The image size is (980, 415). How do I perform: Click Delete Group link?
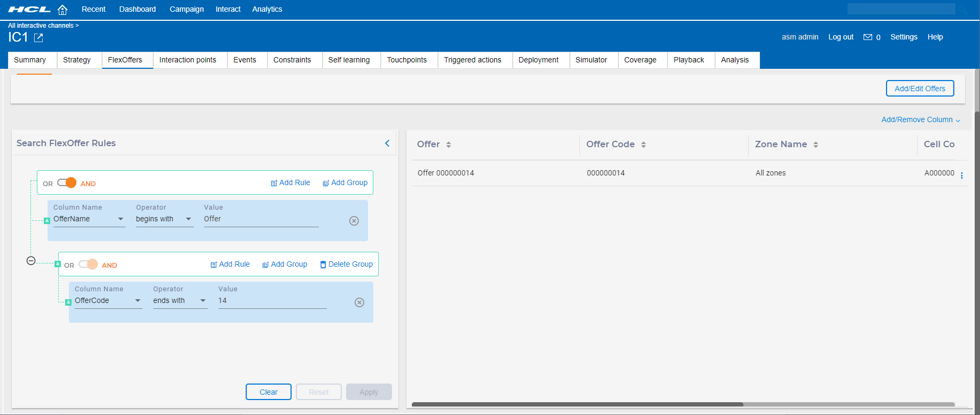346,265
